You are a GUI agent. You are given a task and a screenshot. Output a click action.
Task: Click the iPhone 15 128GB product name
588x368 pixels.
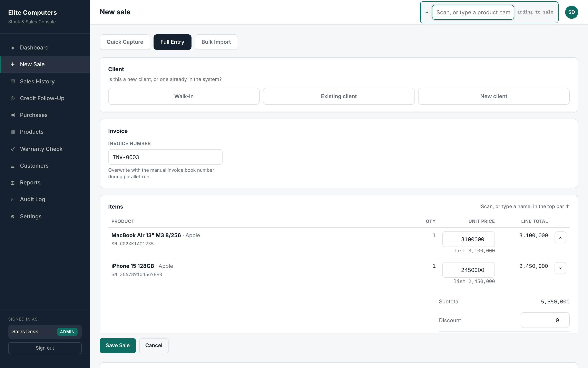(x=133, y=266)
